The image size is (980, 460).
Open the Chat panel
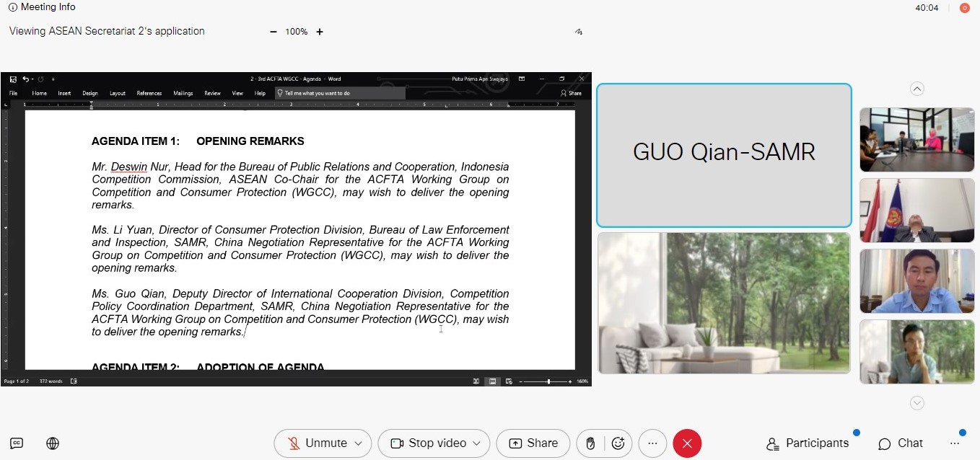tap(901, 443)
